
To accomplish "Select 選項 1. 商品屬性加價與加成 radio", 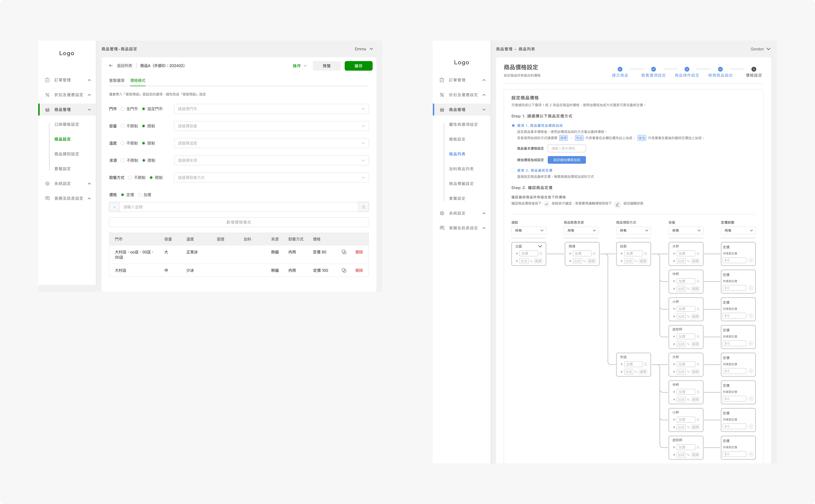I will pos(513,126).
